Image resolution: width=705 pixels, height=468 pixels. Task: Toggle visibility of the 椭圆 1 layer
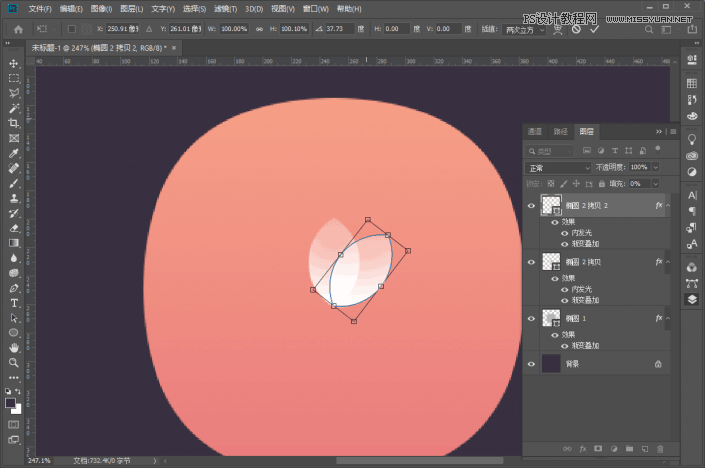(x=532, y=317)
